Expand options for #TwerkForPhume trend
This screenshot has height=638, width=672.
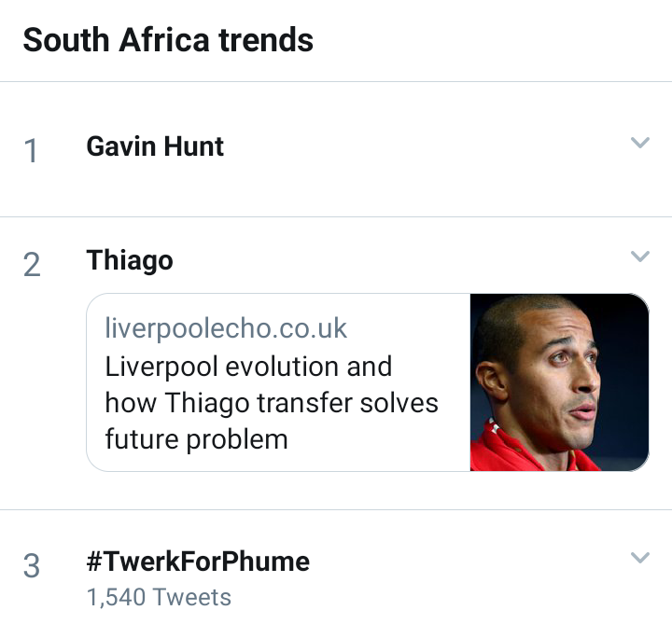pyautogui.click(x=639, y=558)
